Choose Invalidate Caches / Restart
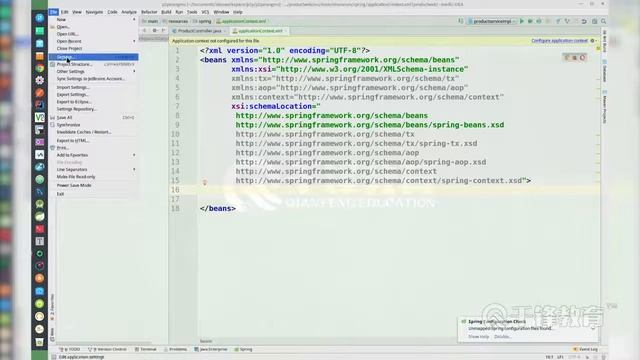Image resolution: width=640 pixels, height=360 pixels. coord(93,132)
